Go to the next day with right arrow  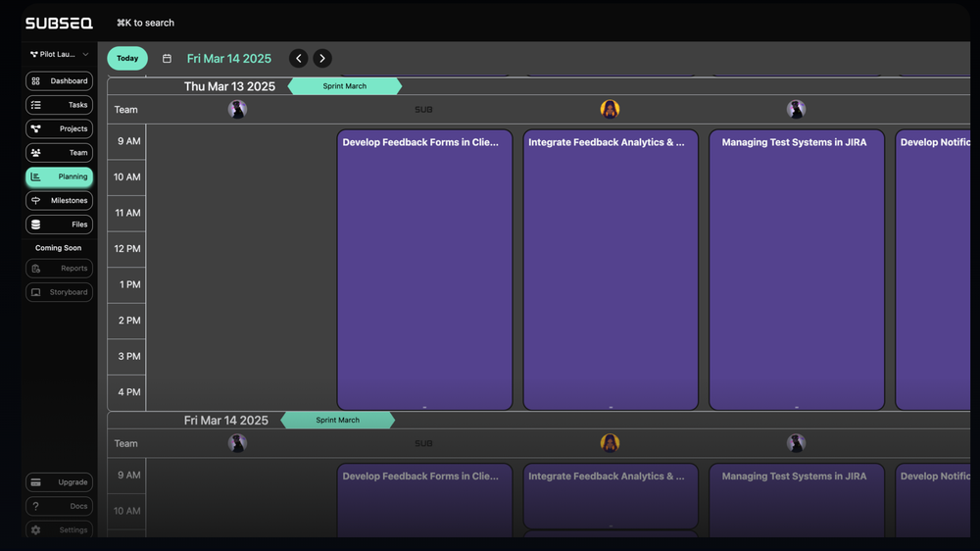[322, 59]
